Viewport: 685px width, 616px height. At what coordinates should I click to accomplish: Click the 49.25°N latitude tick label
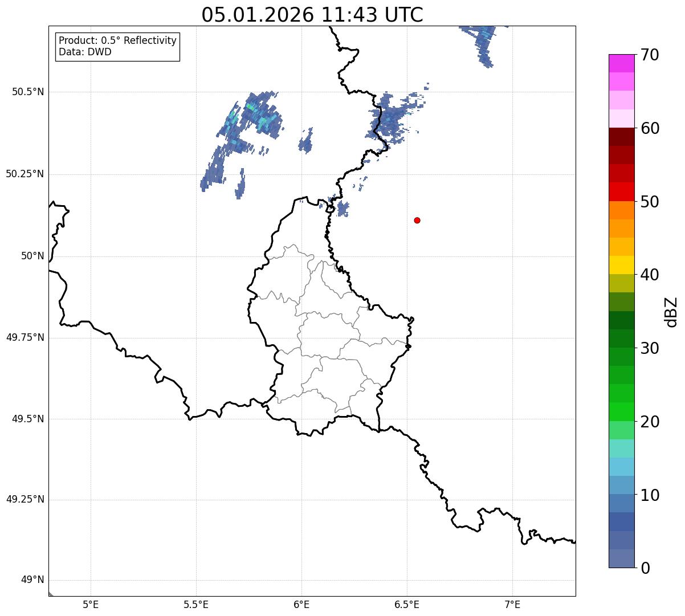click(25, 499)
